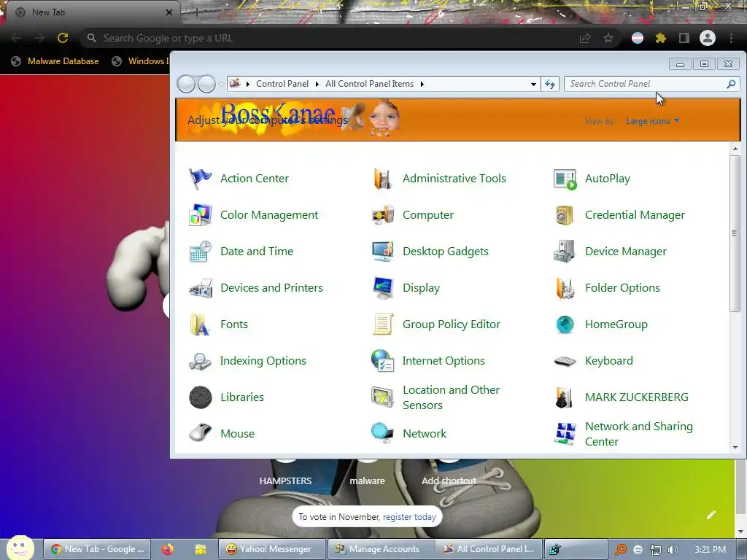Open the Libraries dark circle icon
Screen dimensions: 747x560
click(200, 397)
